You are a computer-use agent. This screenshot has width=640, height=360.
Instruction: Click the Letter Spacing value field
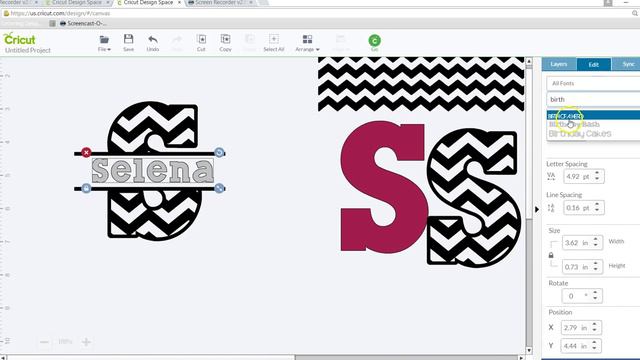578,176
